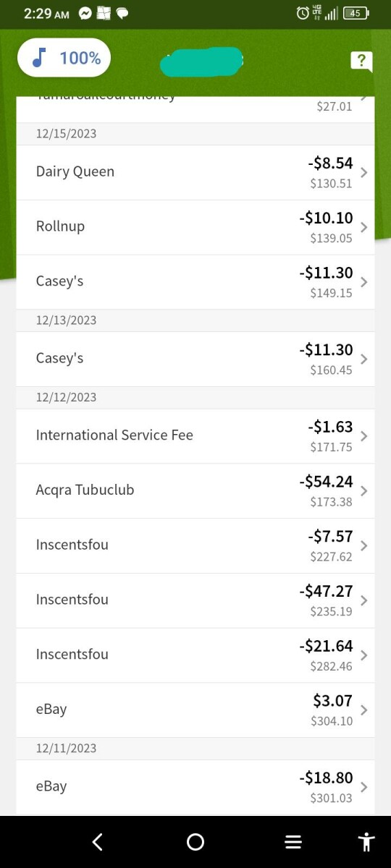Open the Inscentsfou -$7.57 transaction
The width and height of the screenshot is (391, 868).
[x=195, y=545]
